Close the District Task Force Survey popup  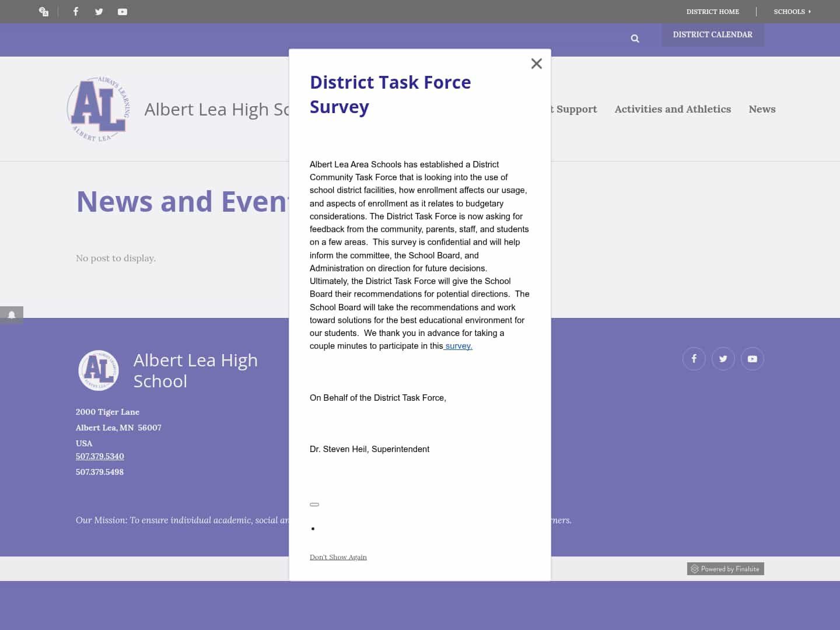coord(536,63)
